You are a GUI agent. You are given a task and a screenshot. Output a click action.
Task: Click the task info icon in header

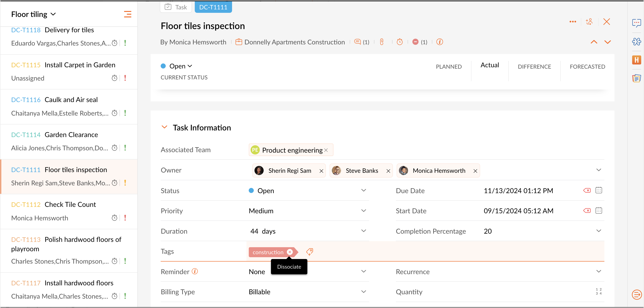click(439, 42)
